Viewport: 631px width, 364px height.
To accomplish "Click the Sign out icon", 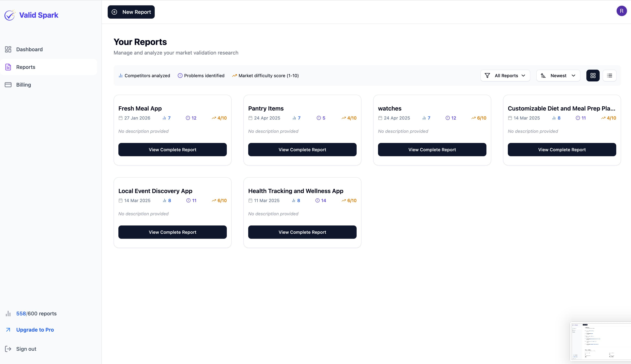I will point(8,349).
